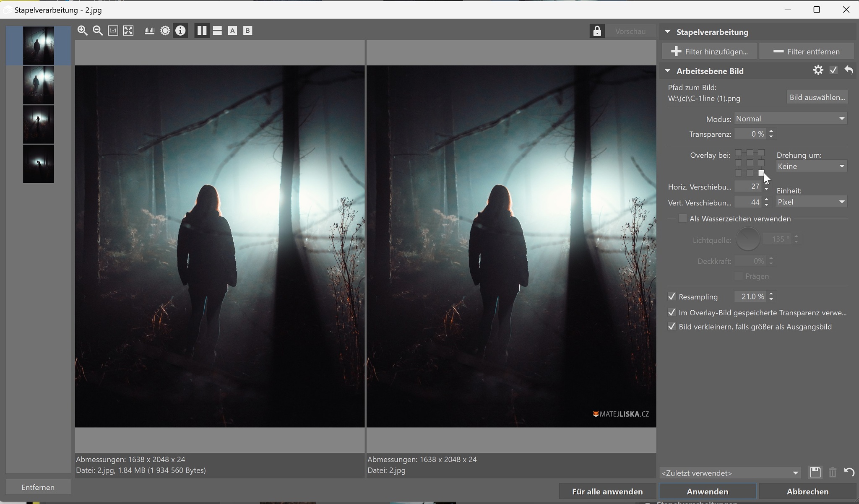Show only preview A
859x504 pixels.
(232, 31)
